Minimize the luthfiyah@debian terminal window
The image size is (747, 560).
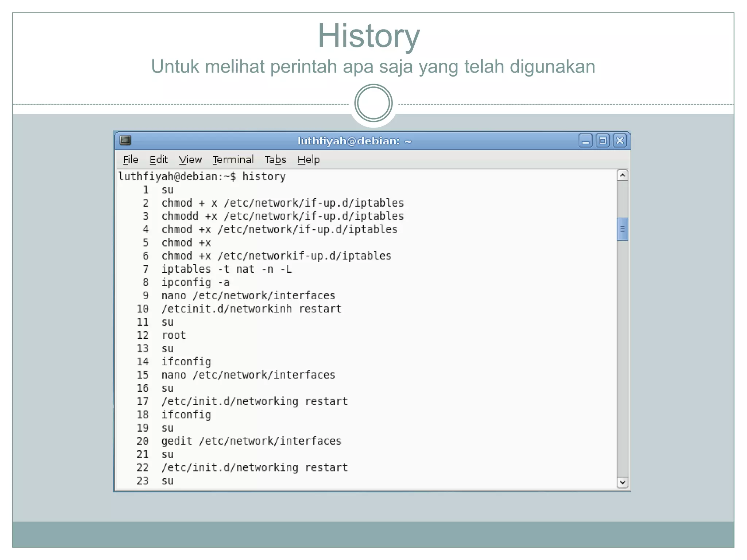click(585, 141)
